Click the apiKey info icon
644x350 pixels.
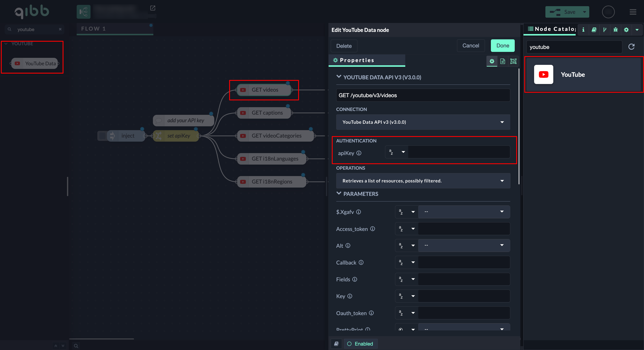[359, 153]
